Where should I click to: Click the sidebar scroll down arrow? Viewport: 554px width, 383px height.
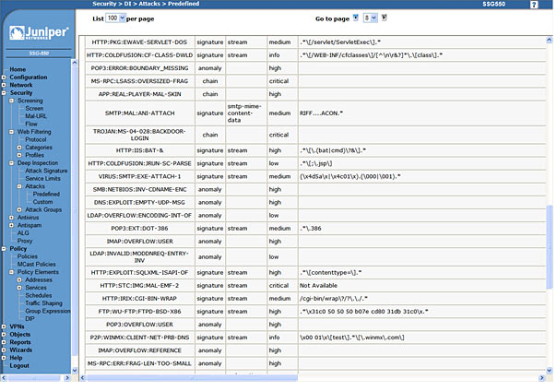75,371
